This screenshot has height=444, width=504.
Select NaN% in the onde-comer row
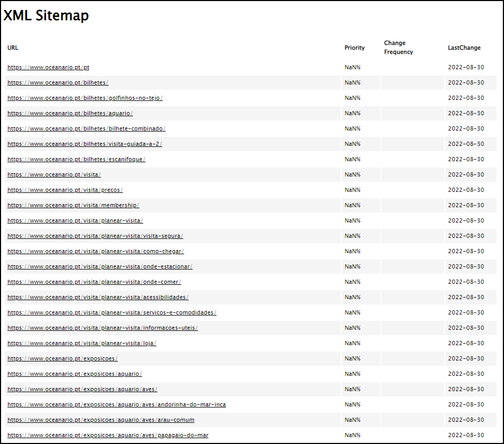[x=352, y=282]
